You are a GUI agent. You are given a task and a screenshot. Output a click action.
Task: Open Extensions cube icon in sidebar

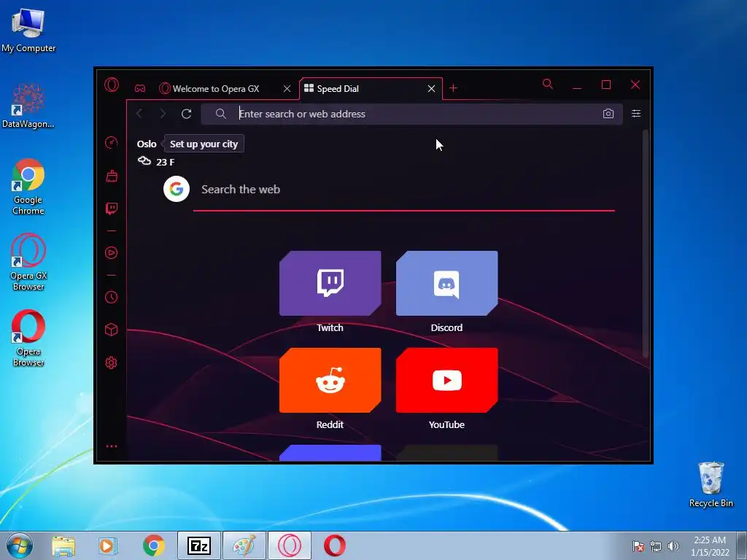point(112,330)
